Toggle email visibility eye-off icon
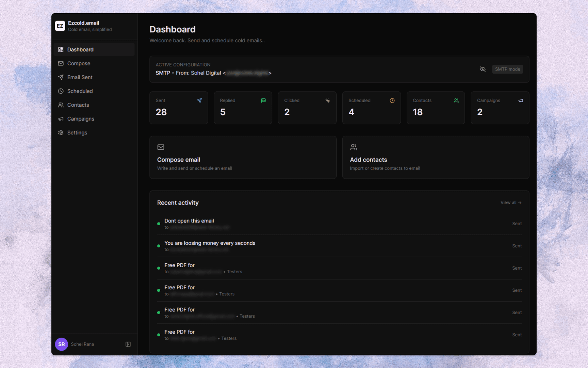 [x=483, y=69]
